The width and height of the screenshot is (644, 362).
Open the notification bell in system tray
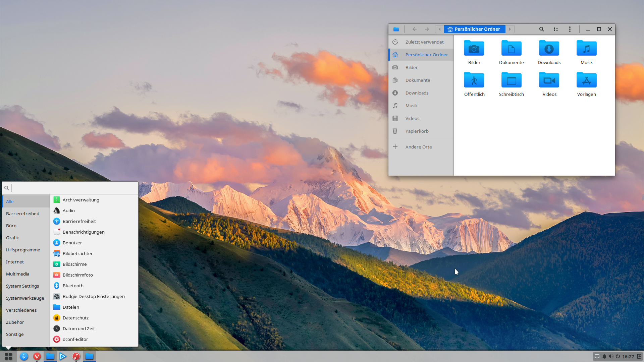(604, 356)
